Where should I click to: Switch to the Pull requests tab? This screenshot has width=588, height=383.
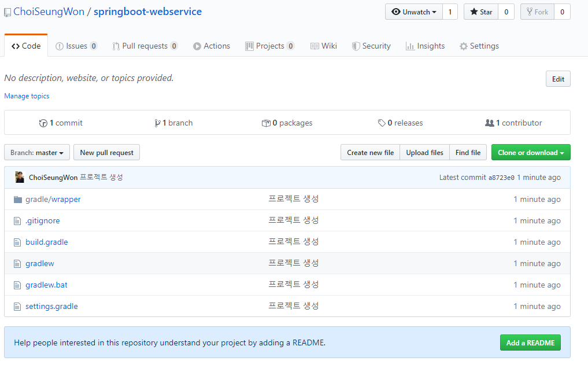[145, 46]
